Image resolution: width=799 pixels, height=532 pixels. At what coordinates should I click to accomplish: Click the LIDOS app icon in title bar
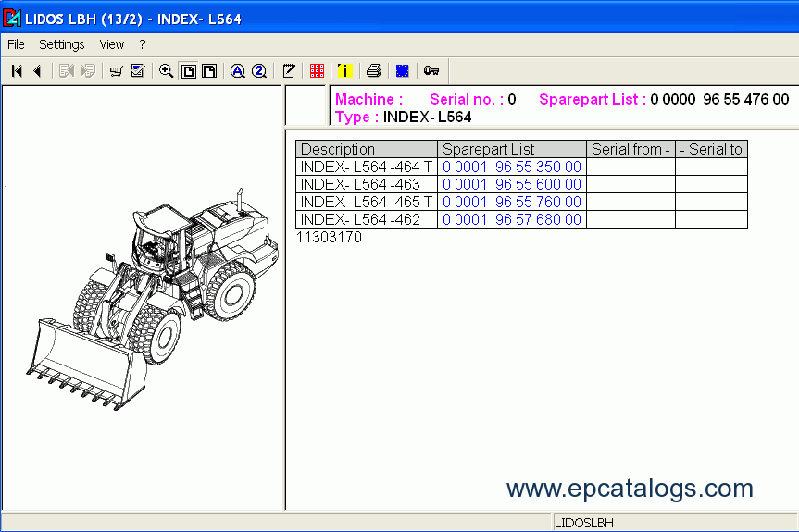tap(12, 19)
